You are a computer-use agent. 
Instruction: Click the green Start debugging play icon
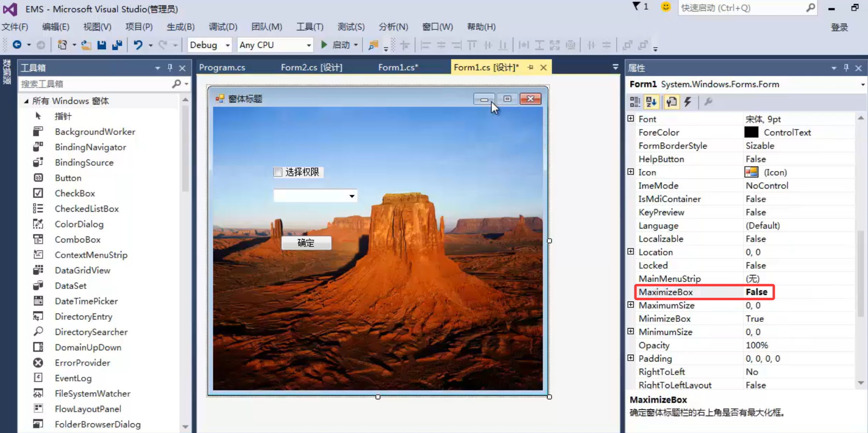(x=324, y=44)
